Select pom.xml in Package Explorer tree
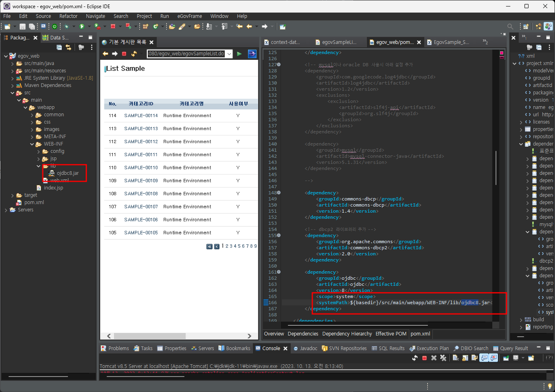555x392 pixels. click(30, 203)
